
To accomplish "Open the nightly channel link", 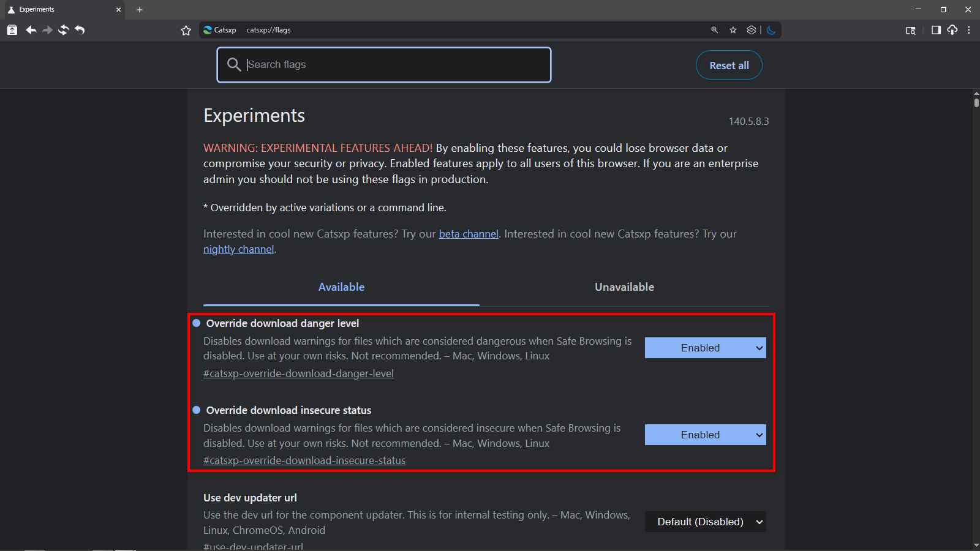I will (x=239, y=249).
